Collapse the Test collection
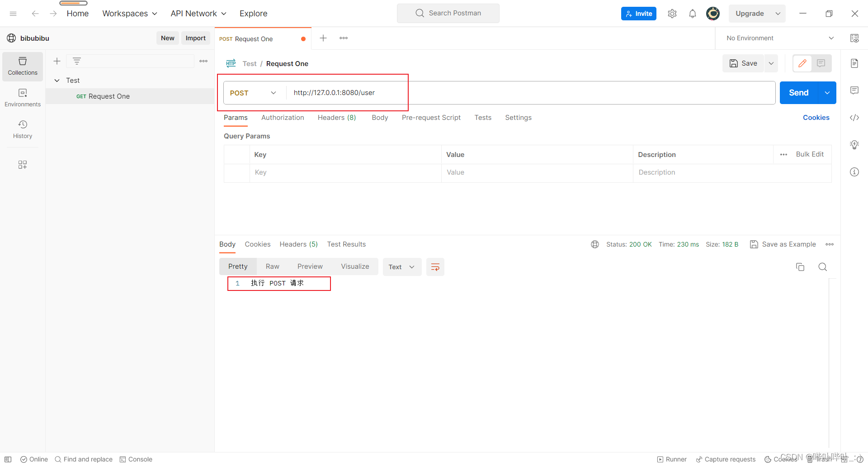Screen dimensions: 868x466 point(57,81)
